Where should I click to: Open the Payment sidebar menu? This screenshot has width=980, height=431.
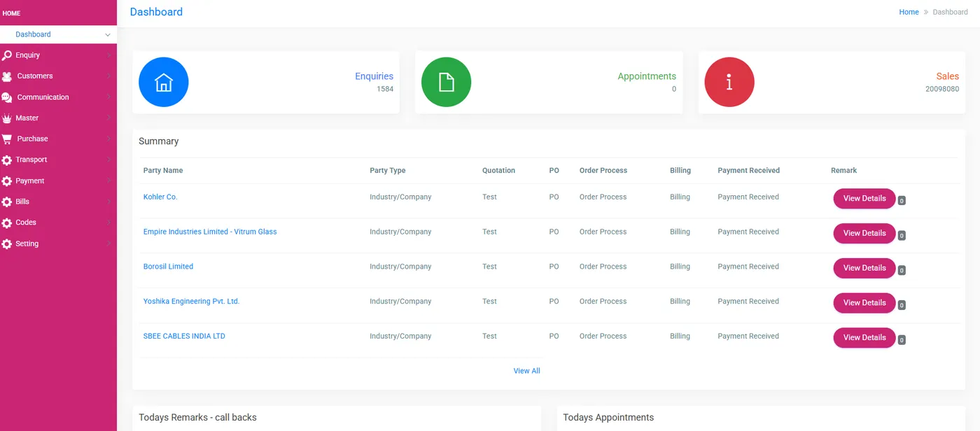tap(58, 181)
